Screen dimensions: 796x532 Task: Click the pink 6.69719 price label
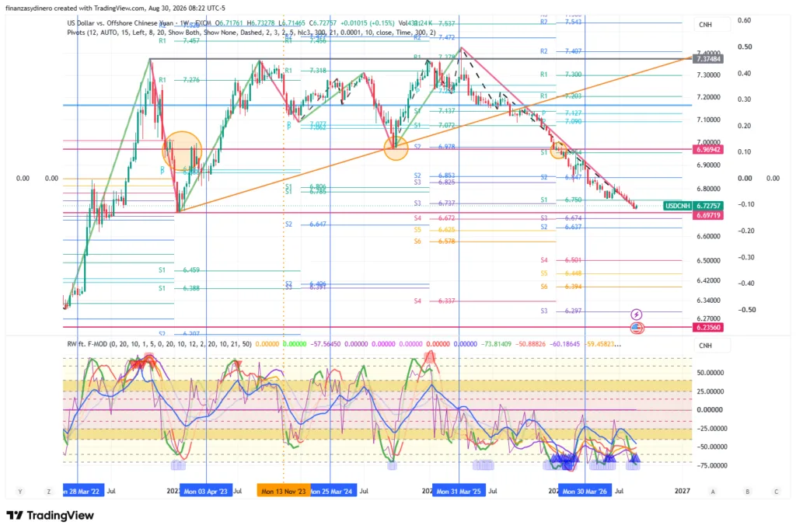point(708,215)
